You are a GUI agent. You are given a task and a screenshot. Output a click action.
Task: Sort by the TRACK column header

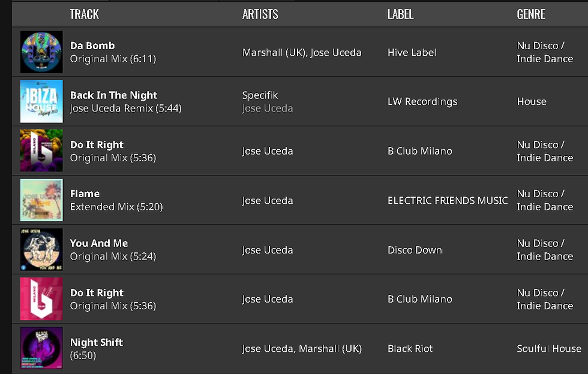[85, 14]
